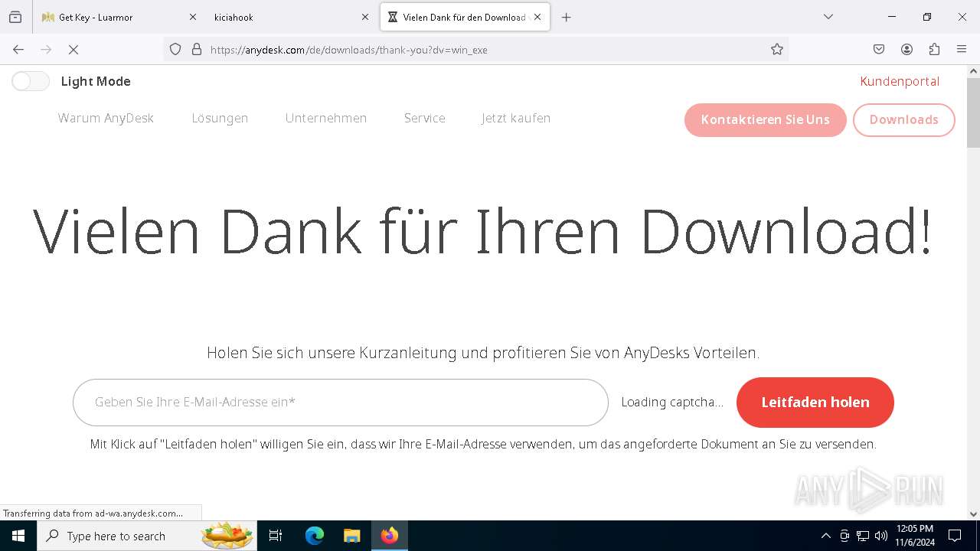
Task: Select the Vielen Dank für den Download tab
Action: [x=465, y=17]
